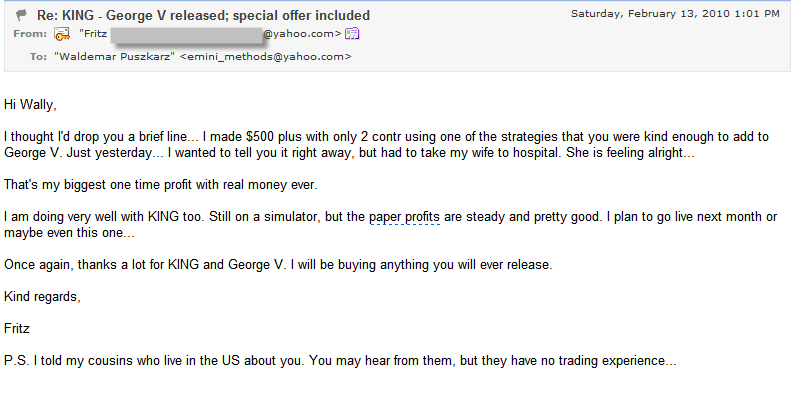The height and width of the screenshot is (401, 791).
Task: Click the "biggest one time profit" sentence
Action: tap(160, 185)
